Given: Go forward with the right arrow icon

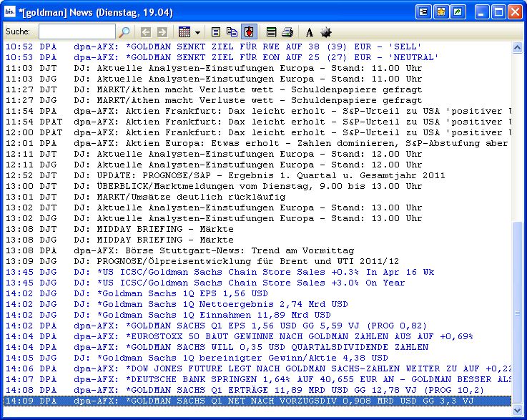Looking at the screenshot, I should point(162,32).
